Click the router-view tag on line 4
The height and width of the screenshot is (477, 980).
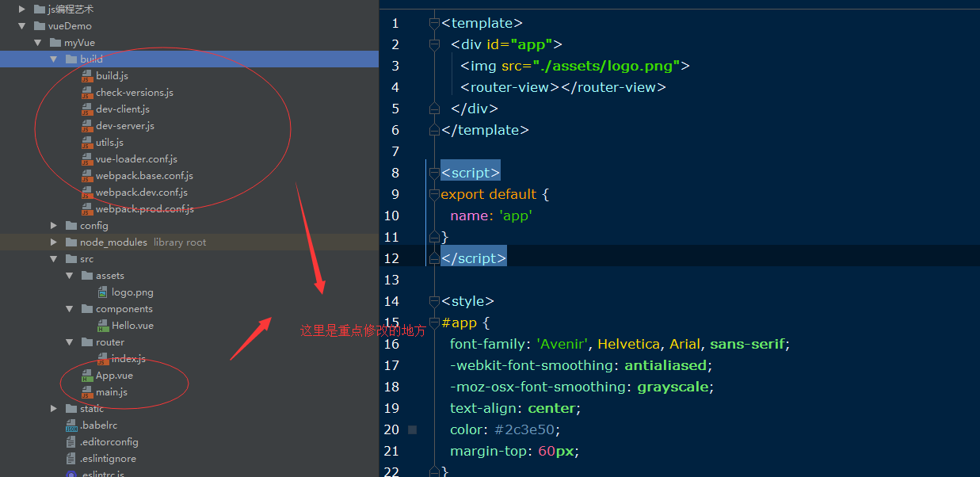point(563,87)
